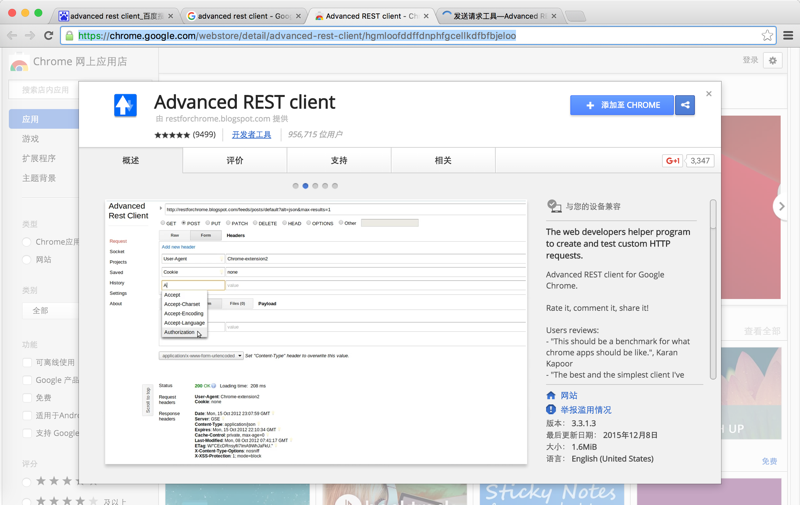
Task: Close the extension detail dialog
Action: [x=709, y=93]
